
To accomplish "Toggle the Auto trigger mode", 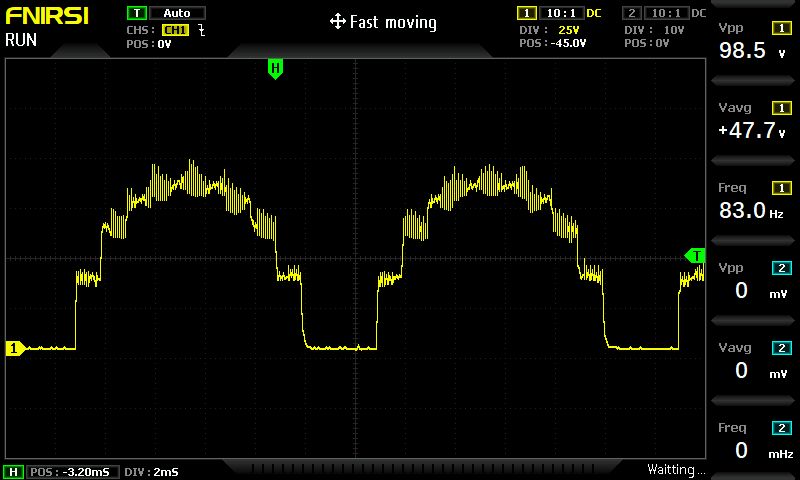I will point(177,13).
